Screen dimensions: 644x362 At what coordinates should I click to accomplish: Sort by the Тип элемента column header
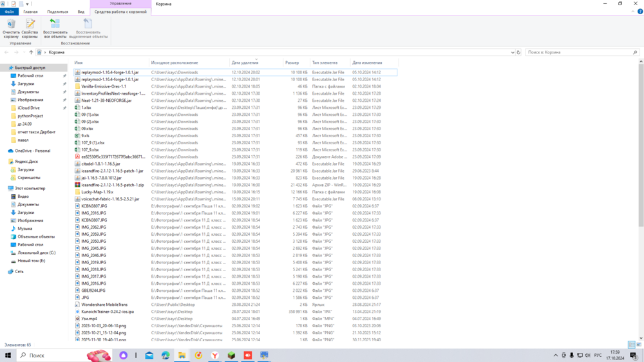pyautogui.click(x=330, y=63)
